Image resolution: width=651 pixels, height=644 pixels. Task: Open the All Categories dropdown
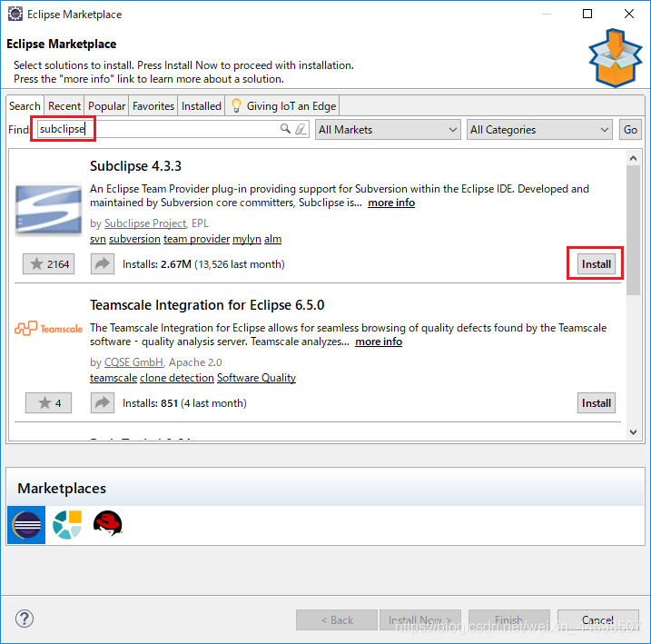click(x=539, y=130)
